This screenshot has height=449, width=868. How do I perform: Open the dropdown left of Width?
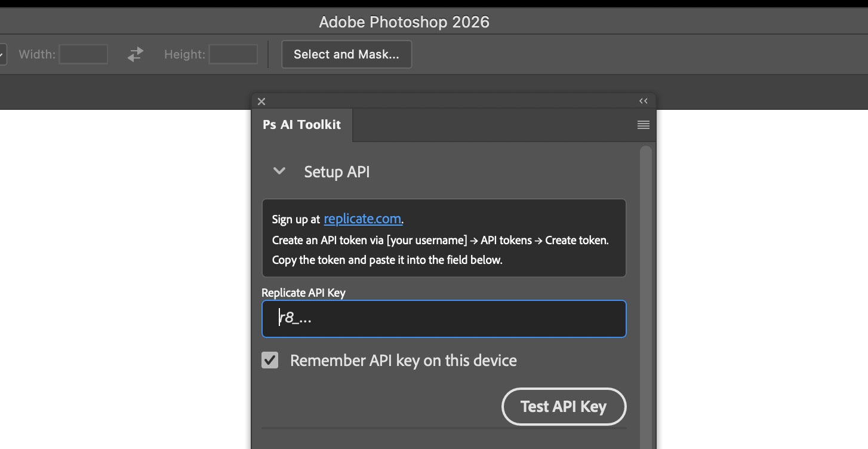click(x=2, y=54)
